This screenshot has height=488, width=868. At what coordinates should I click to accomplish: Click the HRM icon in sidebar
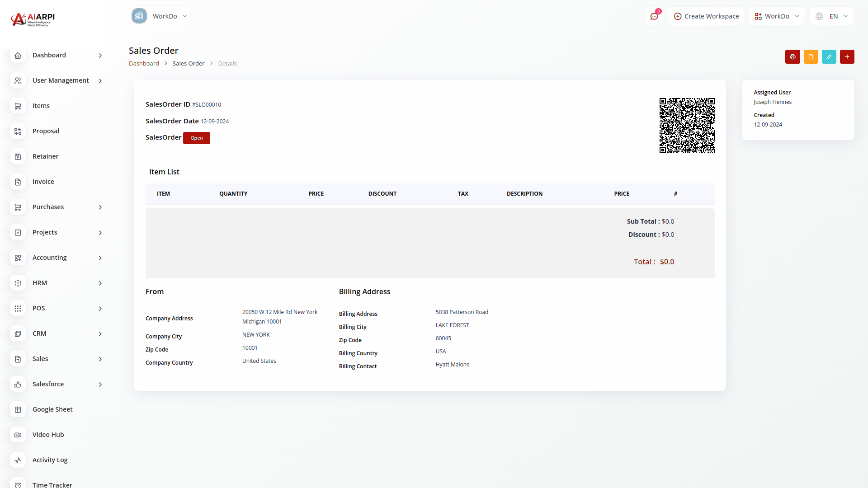[18, 283]
